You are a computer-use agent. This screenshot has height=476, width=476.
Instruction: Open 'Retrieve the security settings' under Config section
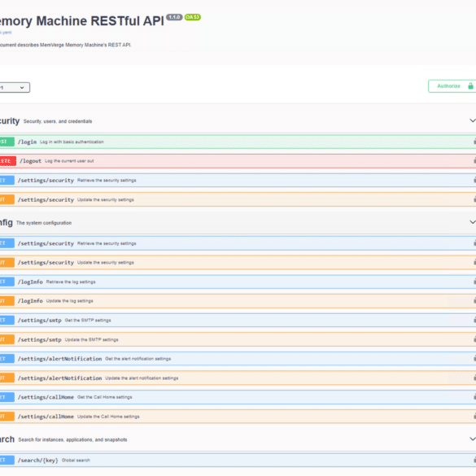click(x=238, y=243)
